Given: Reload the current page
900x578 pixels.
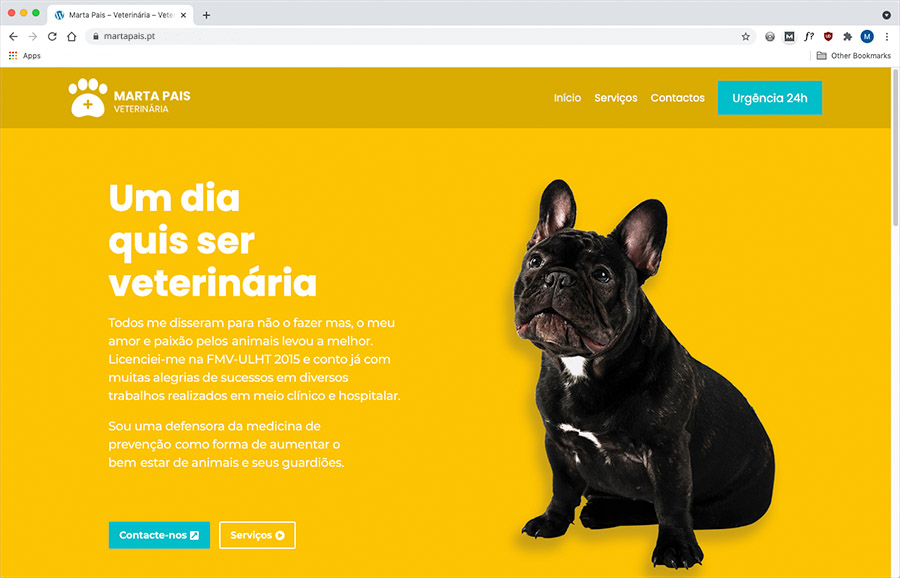Looking at the screenshot, I should [52, 36].
